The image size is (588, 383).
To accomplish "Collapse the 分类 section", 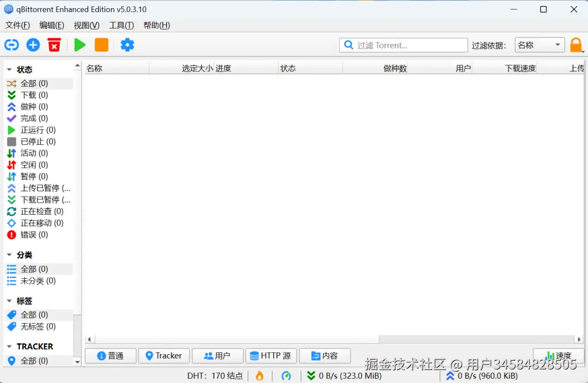I will tap(9, 255).
